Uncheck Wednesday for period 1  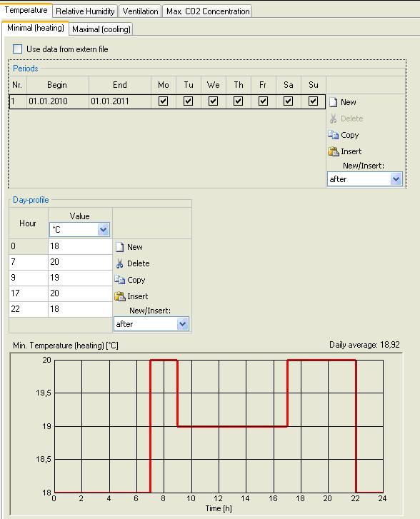[x=214, y=101]
